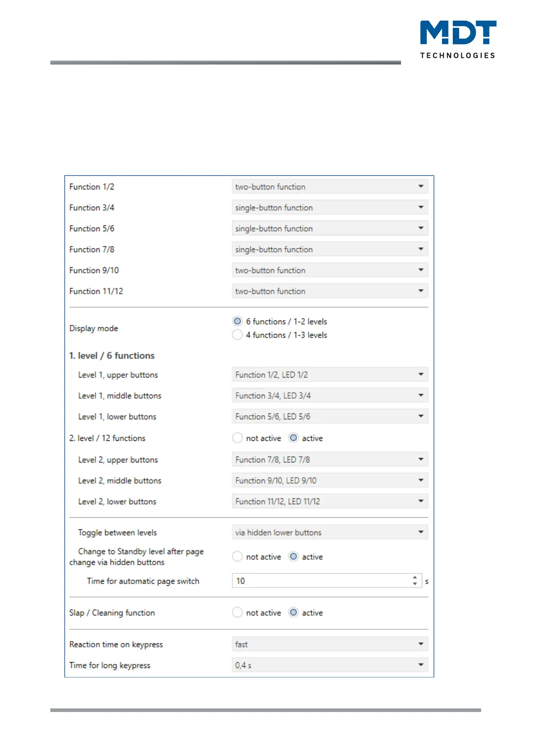Select 4 functions / 1-3 levels display mode
Screen dimensions: 535x756
point(237,335)
